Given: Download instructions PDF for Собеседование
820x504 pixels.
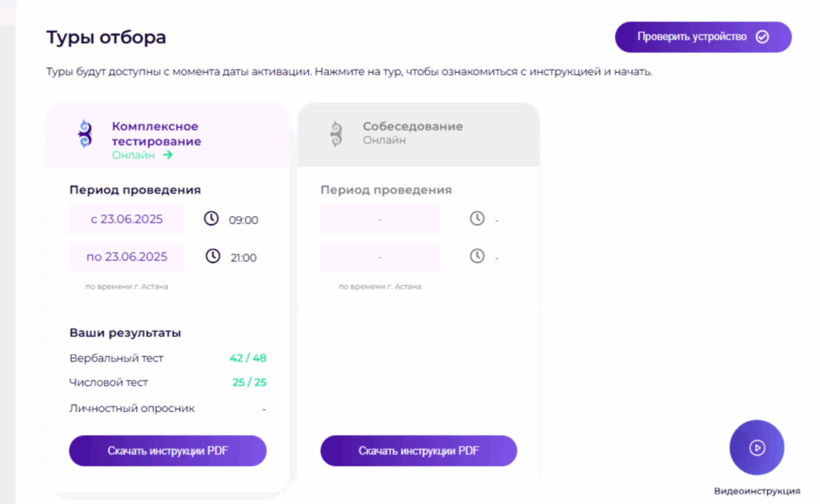Looking at the screenshot, I should pos(418,450).
